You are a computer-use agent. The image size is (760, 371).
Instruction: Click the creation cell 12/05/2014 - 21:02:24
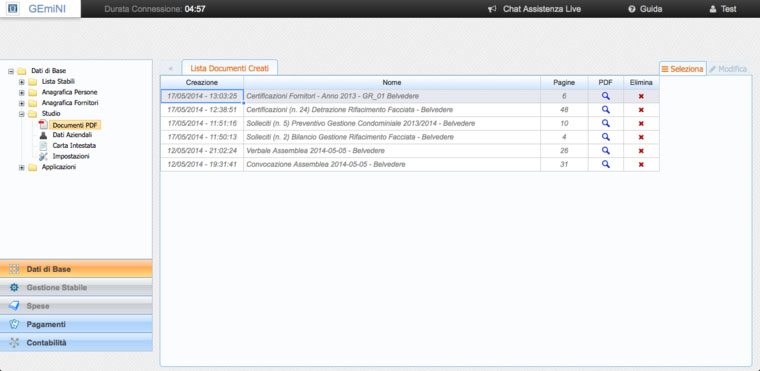point(202,151)
